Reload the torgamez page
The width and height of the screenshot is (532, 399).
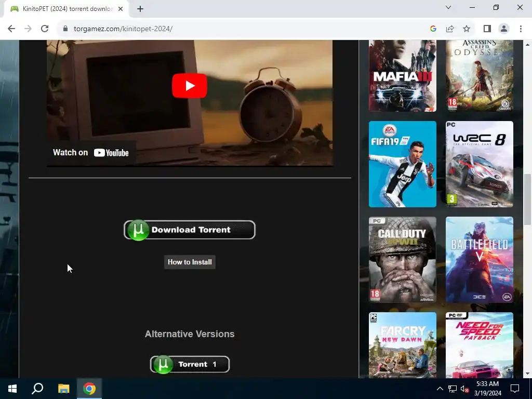coord(45,29)
